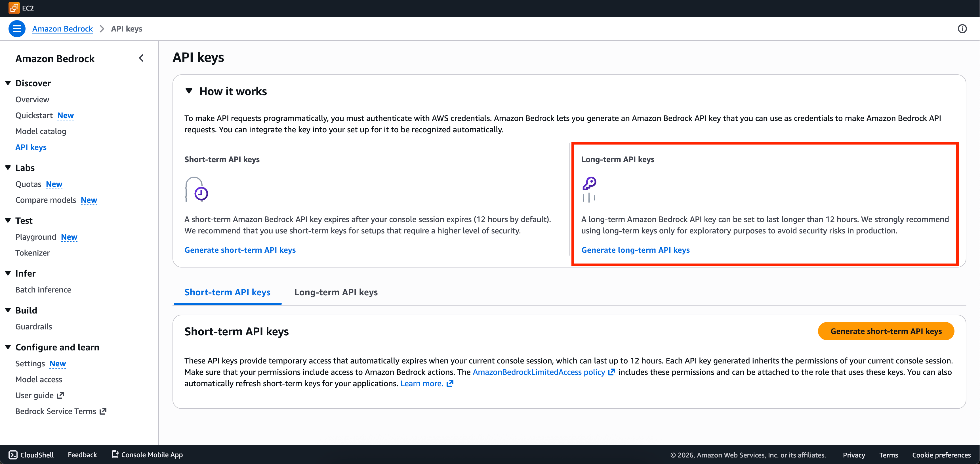Open Compare models in sidebar
The height and width of the screenshot is (464, 980).
(46, 200)
